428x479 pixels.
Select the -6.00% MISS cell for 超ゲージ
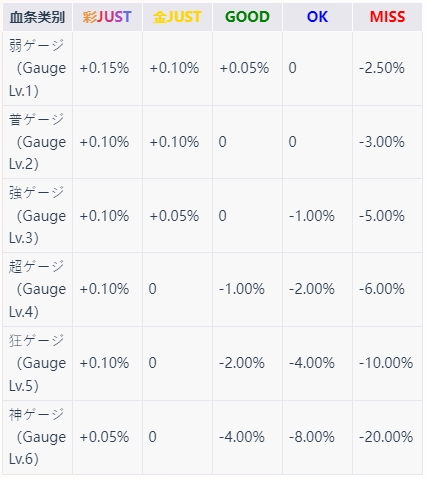(x=387, y=289)
